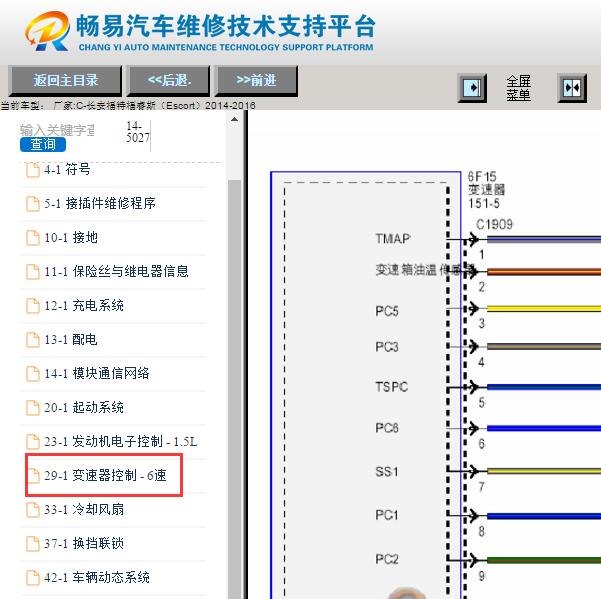Click the PC1 pin label
The height and width of the screenshot is (599, 601).
[x=387, y=515]
